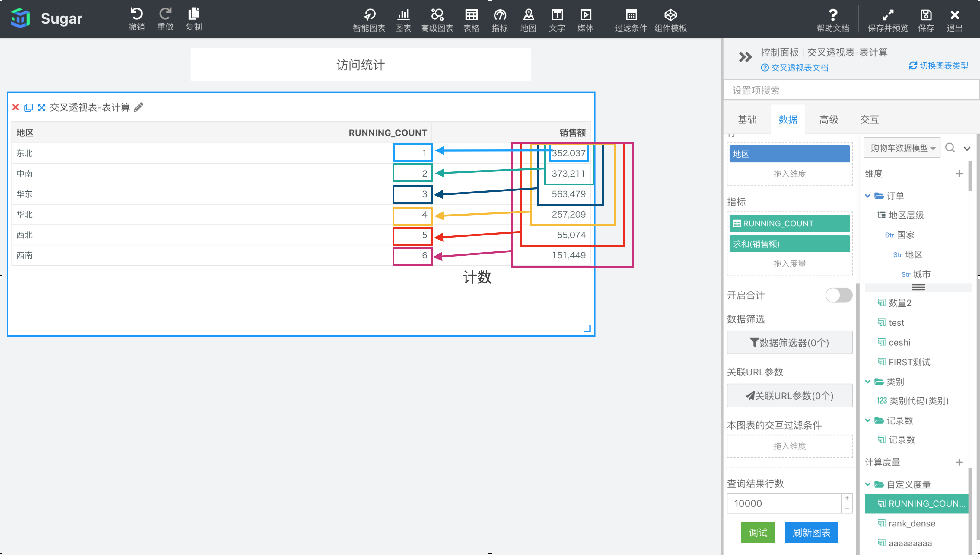Delete the pivot table with red X
This screenshot has height=556, width=980.
coord(16,107)
